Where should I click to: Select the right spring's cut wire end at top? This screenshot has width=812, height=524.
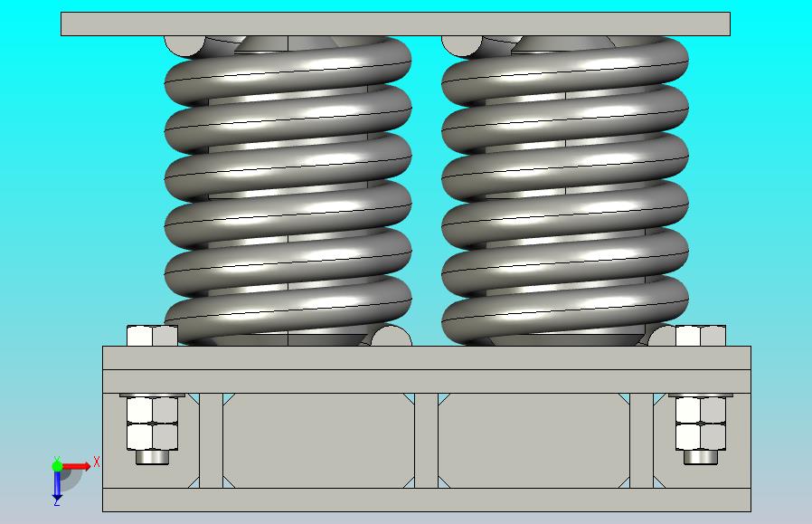pyautogui.click(x=461, y=45)
